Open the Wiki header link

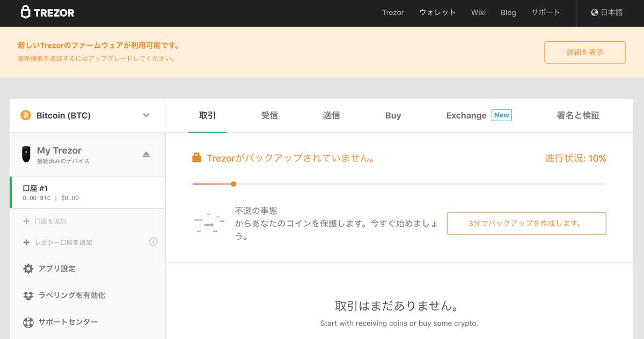pos(478,12)
